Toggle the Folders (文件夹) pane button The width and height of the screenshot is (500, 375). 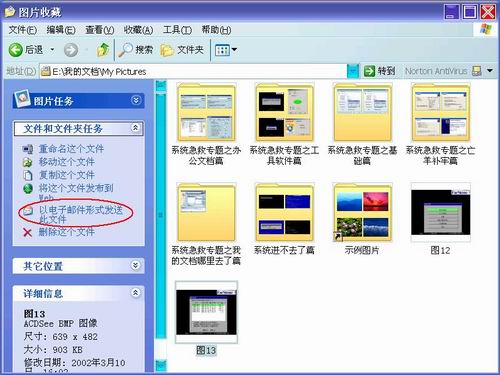(x=182, y=50)
